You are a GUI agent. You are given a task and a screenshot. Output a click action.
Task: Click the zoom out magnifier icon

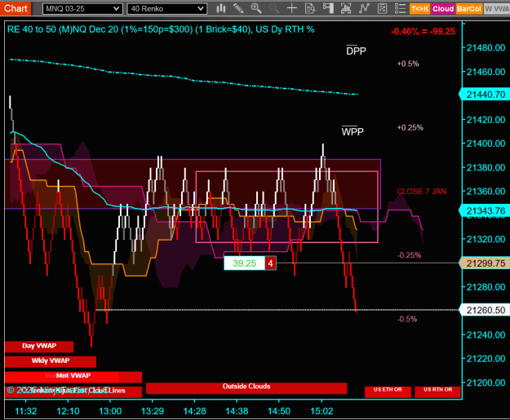(274, 8)
